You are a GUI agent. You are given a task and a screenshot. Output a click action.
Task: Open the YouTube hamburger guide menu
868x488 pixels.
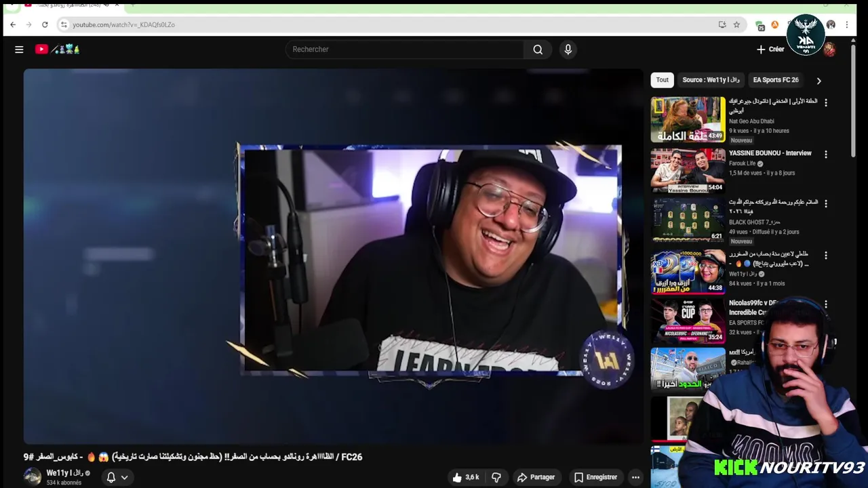click(x=19, y=49)
